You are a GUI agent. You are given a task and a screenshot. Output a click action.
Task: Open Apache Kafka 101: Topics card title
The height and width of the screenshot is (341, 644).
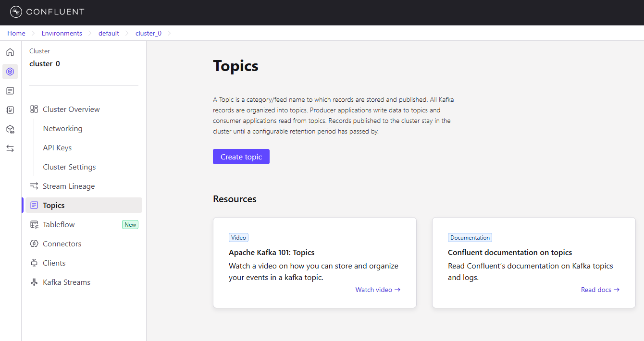(x=272, y=252)
